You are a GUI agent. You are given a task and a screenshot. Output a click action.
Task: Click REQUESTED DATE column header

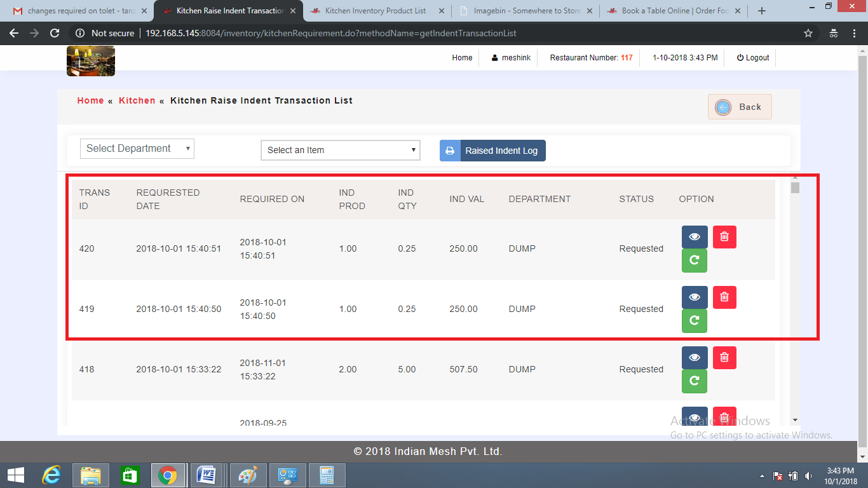click(x=168, y=199)
